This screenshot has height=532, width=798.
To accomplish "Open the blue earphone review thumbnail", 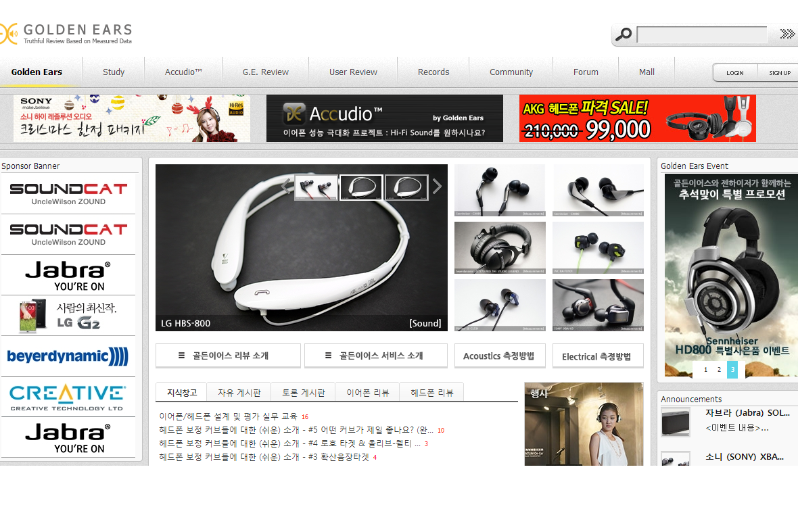I will [500, 305].
